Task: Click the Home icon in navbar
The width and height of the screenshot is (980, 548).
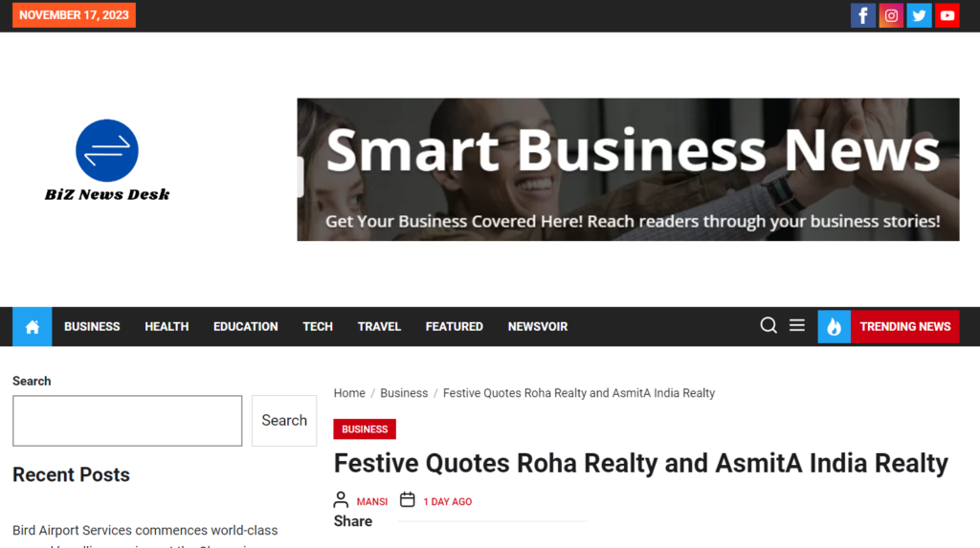Action: 32,327
